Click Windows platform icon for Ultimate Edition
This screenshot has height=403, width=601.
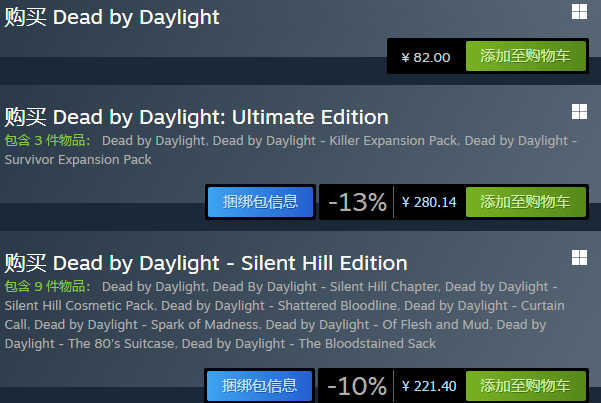(579, 111)
